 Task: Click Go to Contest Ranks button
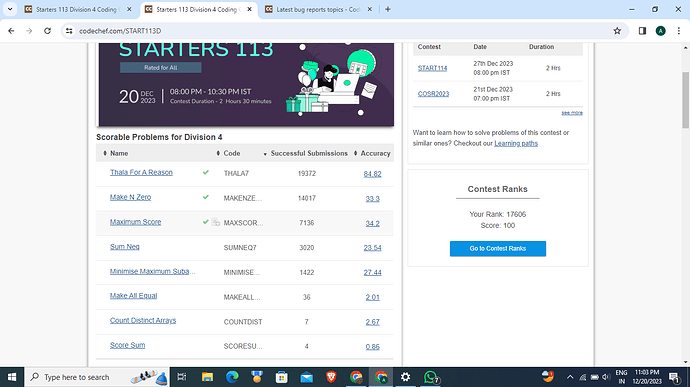coord(498,248)
